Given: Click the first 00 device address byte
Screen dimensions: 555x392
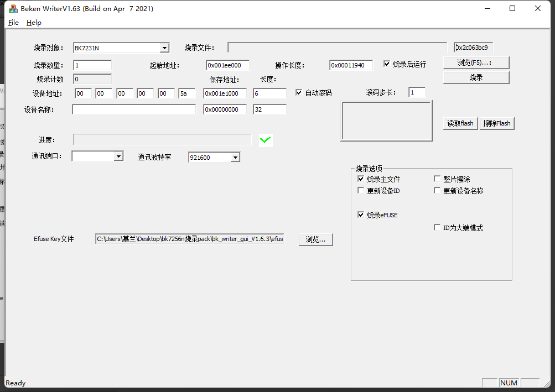Looking at the screenshot, I should [83, 93].
